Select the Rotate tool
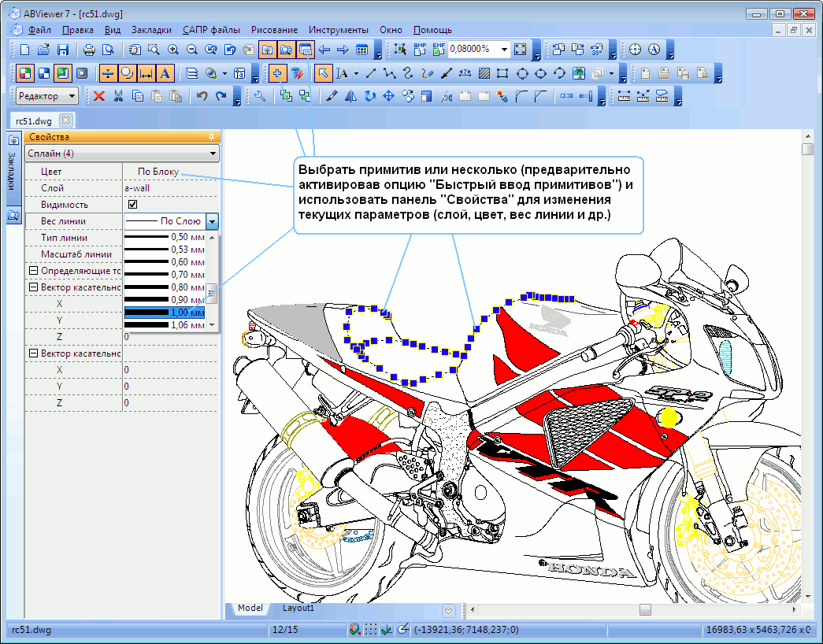This screenshot has width=823, height=644. tap(369, 96)
